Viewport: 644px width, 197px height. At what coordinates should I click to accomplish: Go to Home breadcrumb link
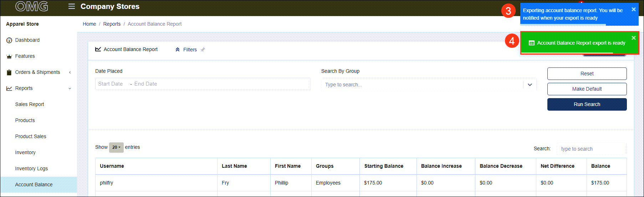tap(90, 24)
